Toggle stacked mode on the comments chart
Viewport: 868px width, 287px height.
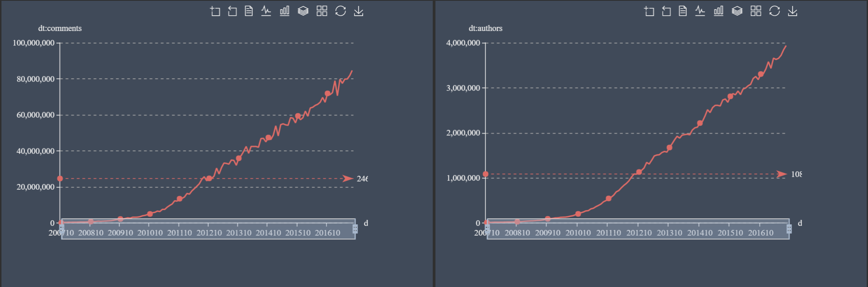303,11
